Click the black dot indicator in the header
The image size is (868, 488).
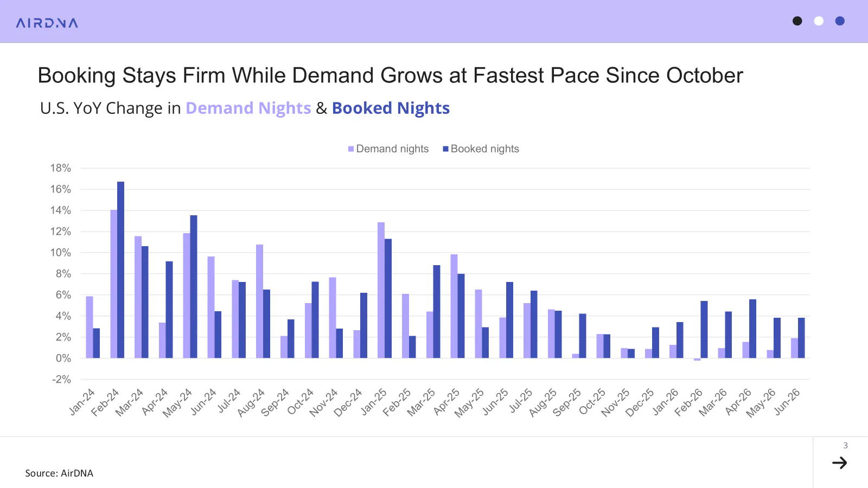(x=797, y=21)
